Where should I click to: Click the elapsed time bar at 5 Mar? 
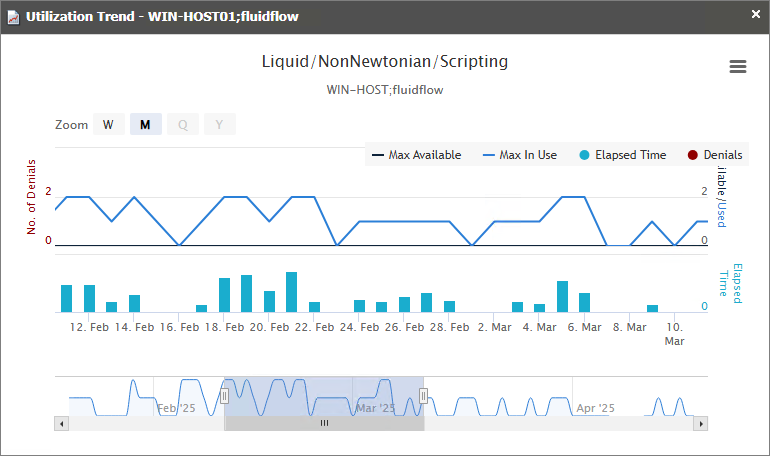562,296
